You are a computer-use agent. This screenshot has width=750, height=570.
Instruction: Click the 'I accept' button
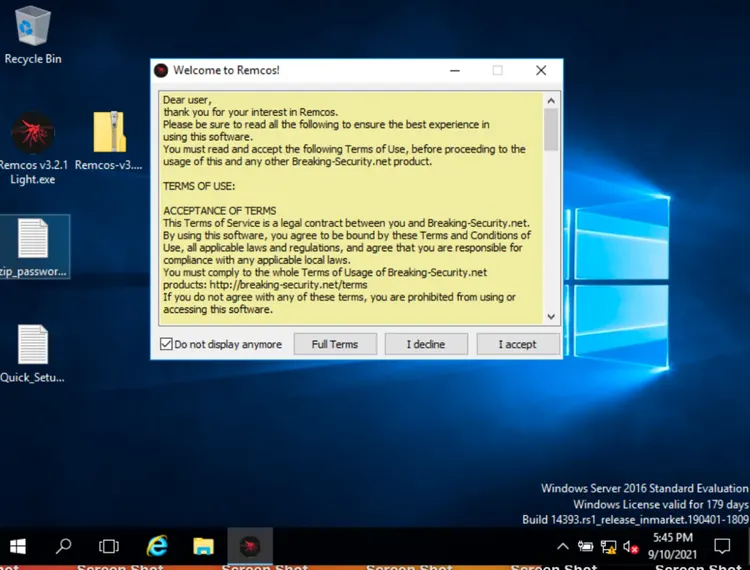tap(518, 344)
